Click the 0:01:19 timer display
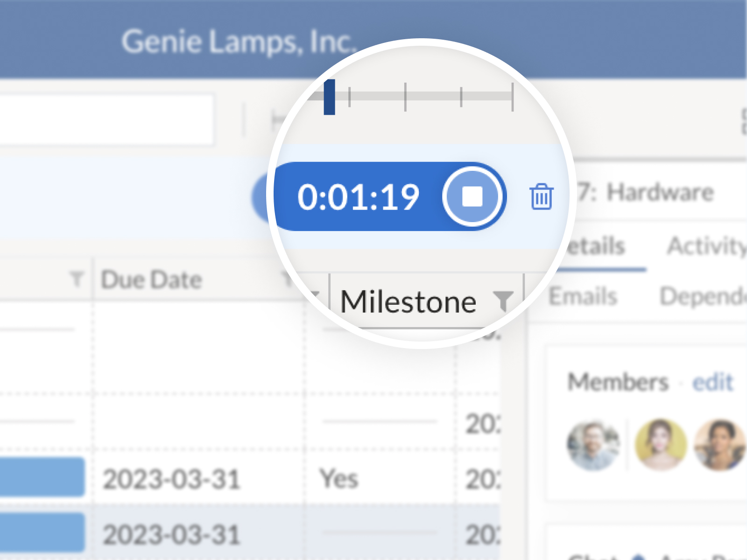Image resolution: width=747 pixels, height=560 pixels. pyautogui.click(x=358, y=197)
